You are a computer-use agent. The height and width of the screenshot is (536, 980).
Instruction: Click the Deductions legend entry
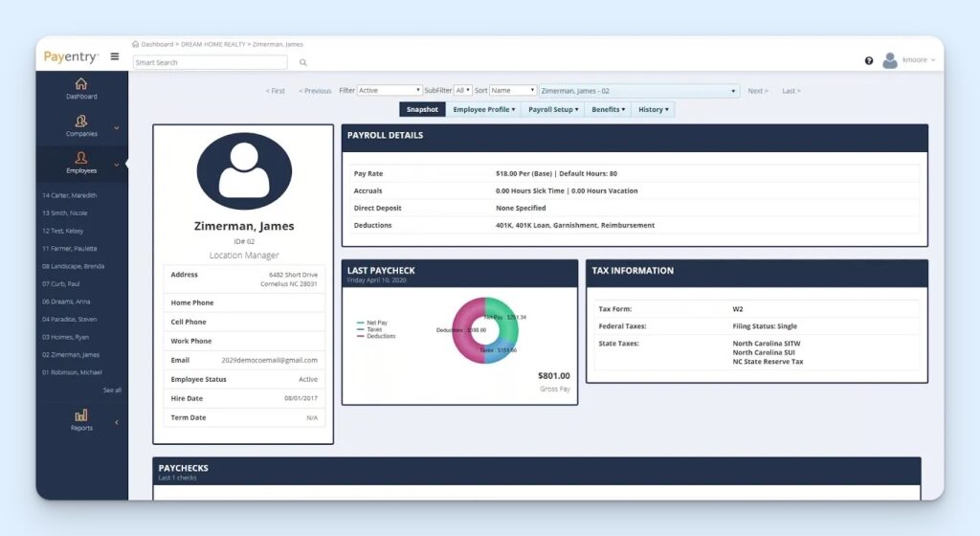376,336
